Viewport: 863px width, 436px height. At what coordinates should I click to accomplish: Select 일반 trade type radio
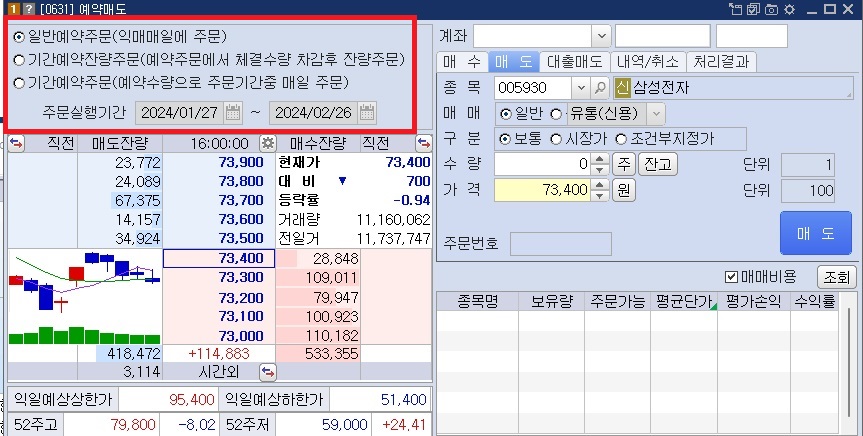[x=505, y=114]
